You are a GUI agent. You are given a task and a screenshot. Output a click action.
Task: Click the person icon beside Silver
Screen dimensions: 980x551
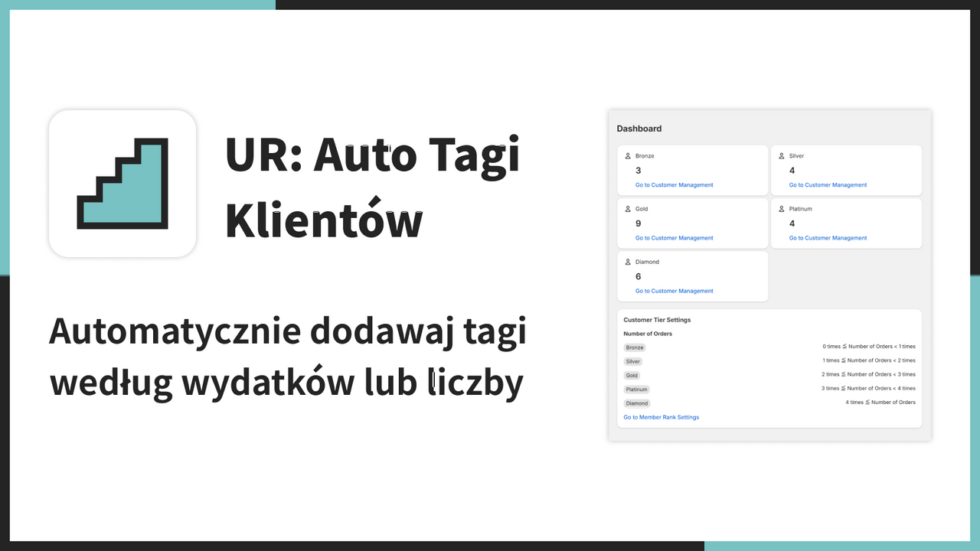click(782, 156)
